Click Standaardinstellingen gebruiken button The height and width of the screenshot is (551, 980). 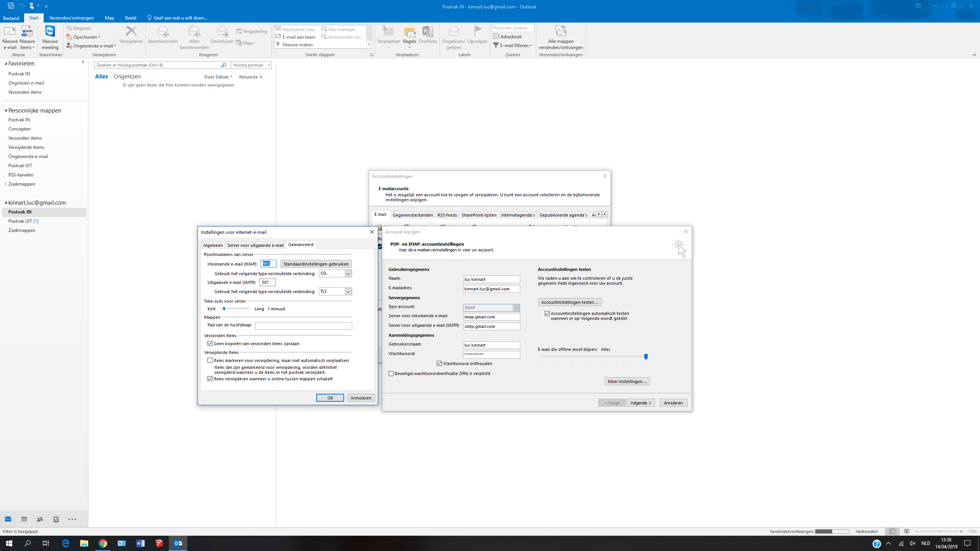click(316, 264)
